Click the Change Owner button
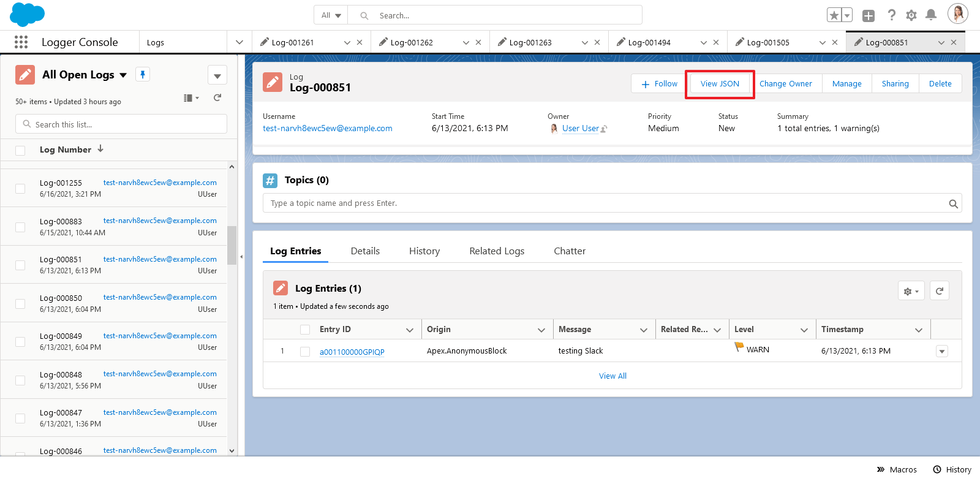Image resolution: width=980 pixels, height=481 pixels. click(785, 84)
